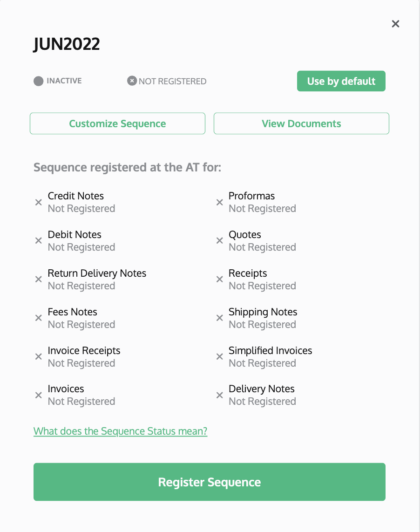The image size is (420, 532).
Task: Click the X icon beside Debit Notes
Action: point(39,241)
